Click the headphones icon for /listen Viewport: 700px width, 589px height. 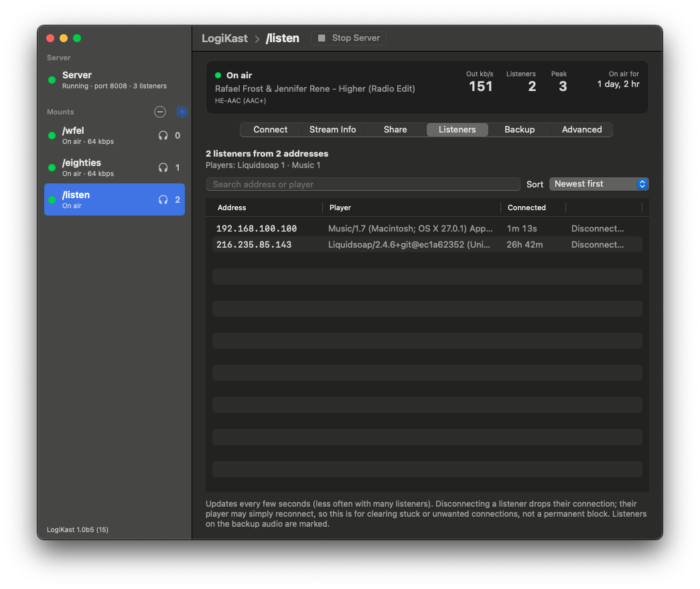click(163, 200)
